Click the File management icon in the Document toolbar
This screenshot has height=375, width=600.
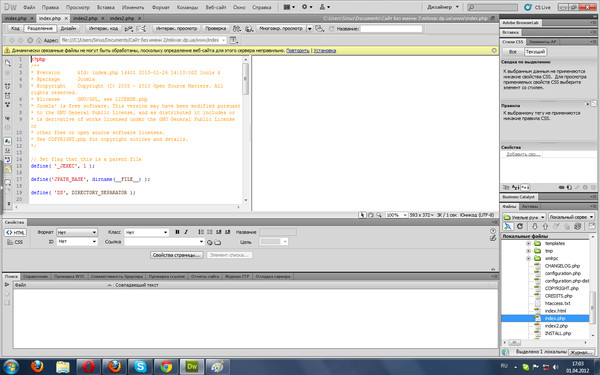pos(237,29)
